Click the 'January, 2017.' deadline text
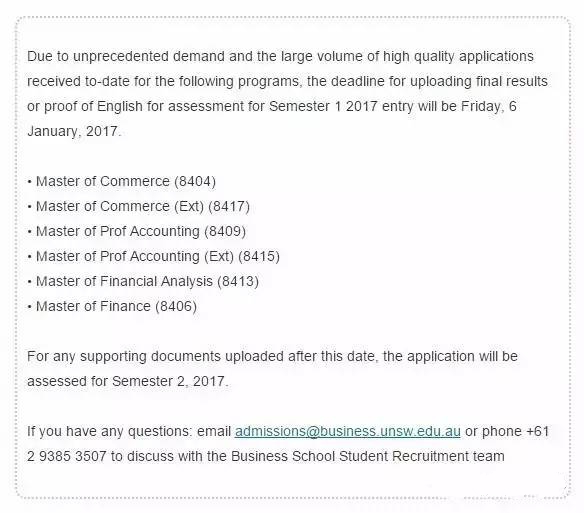This screenshot has height=513, width=584. tap(74, 132)
